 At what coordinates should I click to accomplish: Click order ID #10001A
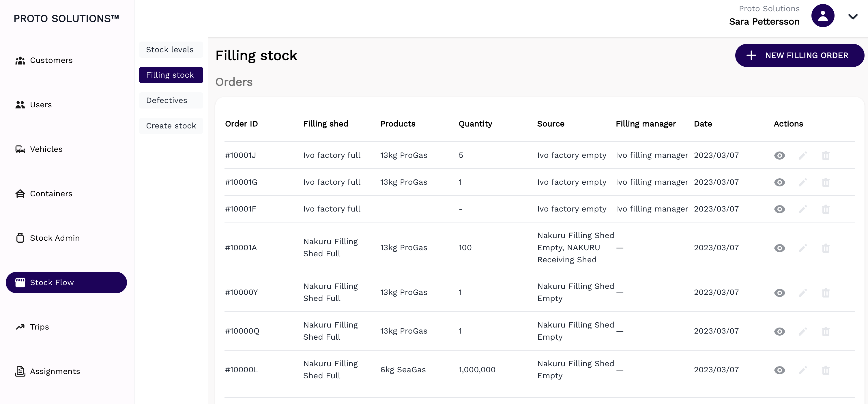click(x=241, y=248)
